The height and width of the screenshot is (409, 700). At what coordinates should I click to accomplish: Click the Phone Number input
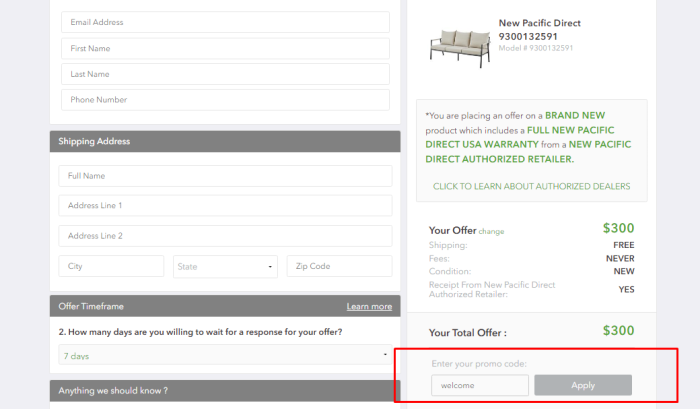point(225,100)
